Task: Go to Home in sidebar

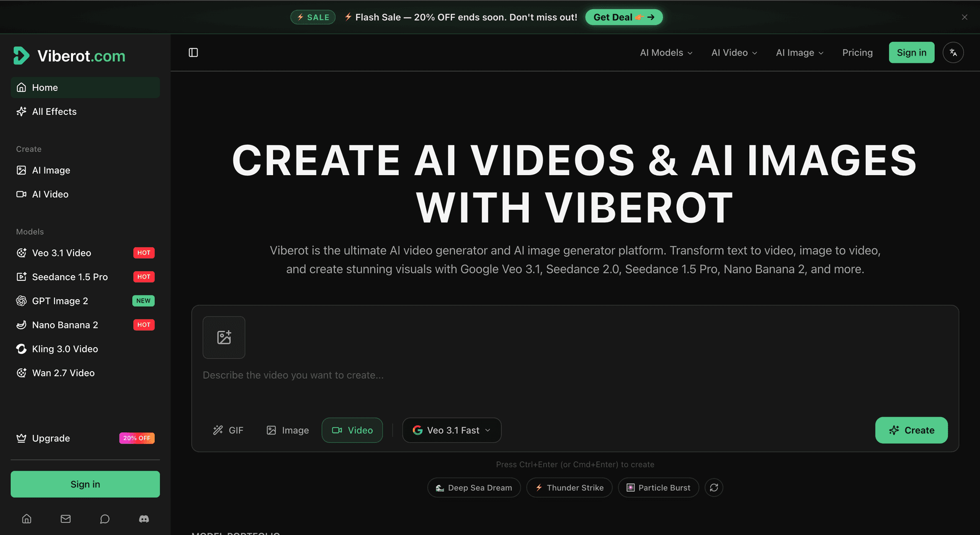Action: 85,87
